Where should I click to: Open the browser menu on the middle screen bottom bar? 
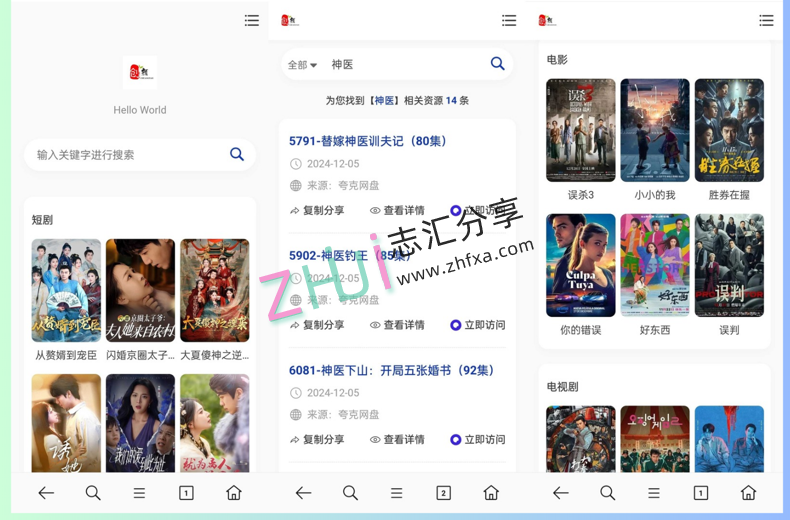[397, 493]
